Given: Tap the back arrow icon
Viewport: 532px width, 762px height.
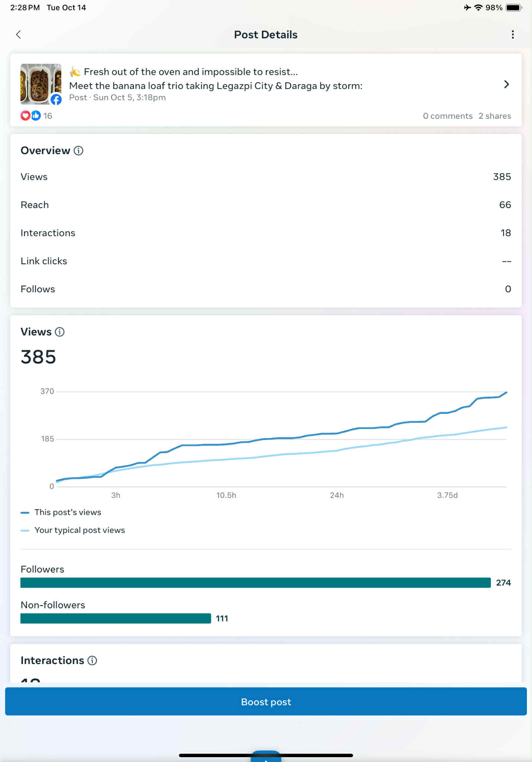Looking at the screenshot, I should click(x=18, y=35).
